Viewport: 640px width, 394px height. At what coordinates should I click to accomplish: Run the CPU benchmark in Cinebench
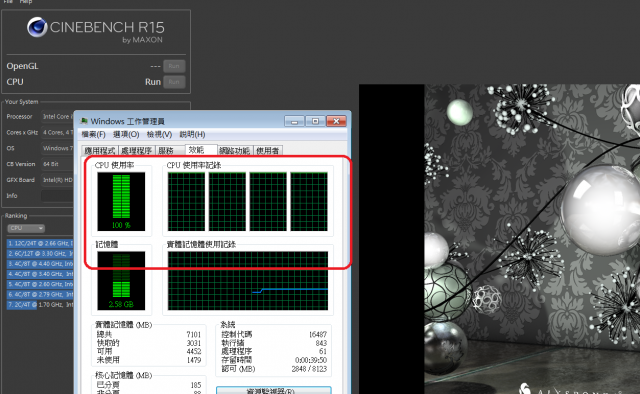174,82
